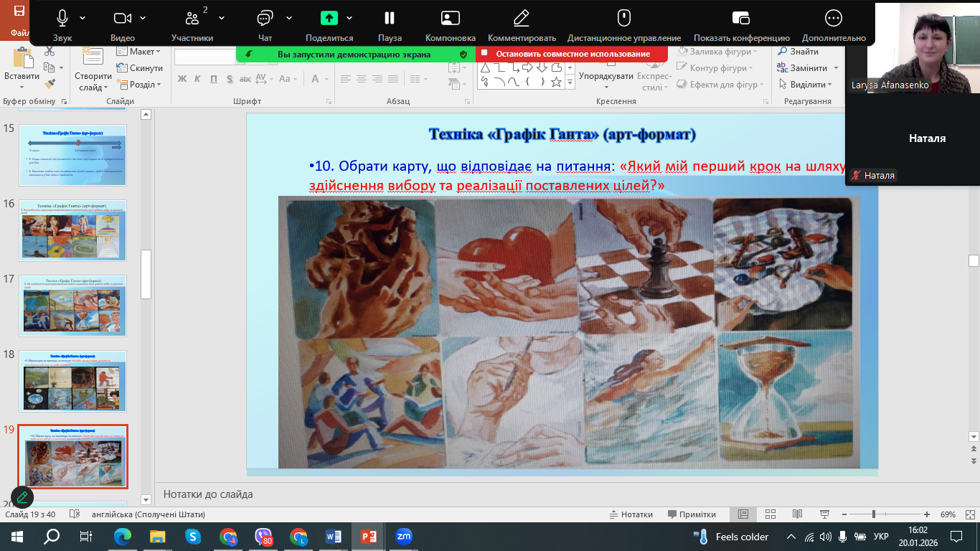Image resolution: width=980 pixels, height=551 pixels.
Task: Pick the star shape from shapes gallery
Action: tap(556, 82)
